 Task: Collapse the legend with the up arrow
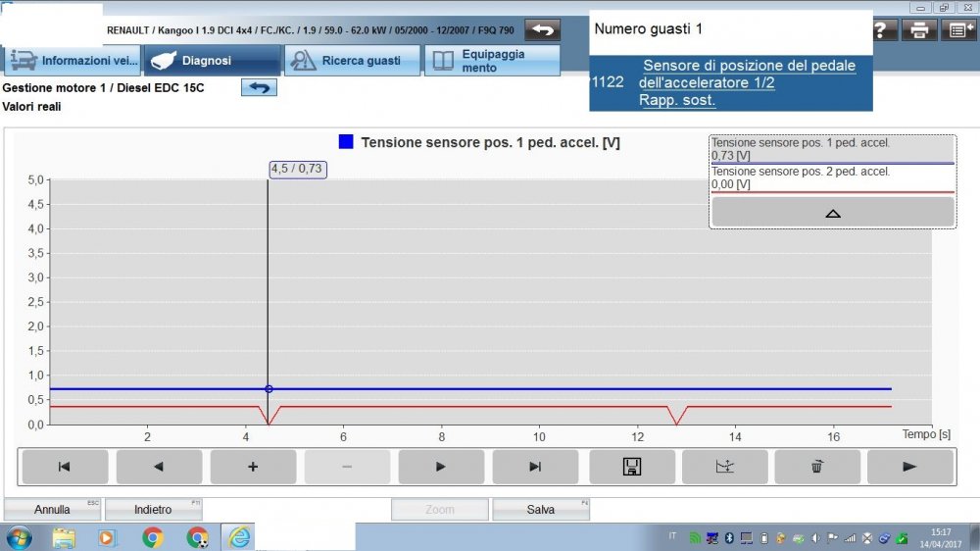pos(832,212)
